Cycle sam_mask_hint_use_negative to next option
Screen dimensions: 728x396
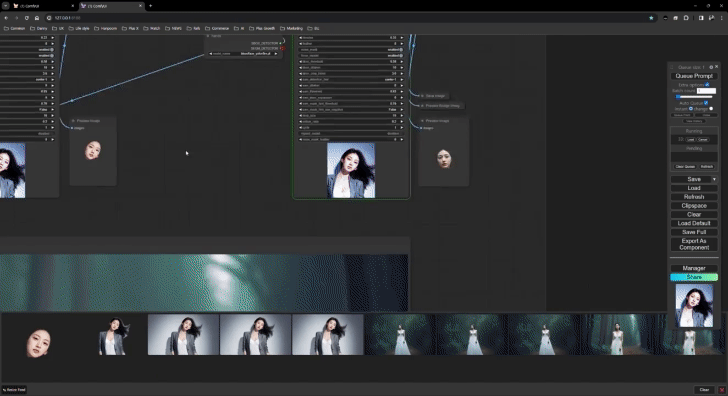(x=402, y=110)
